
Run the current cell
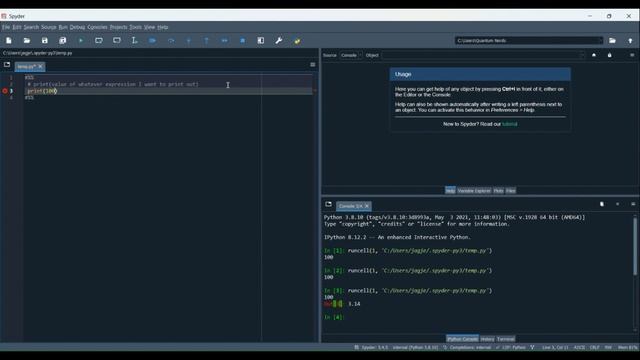point(99,40)
